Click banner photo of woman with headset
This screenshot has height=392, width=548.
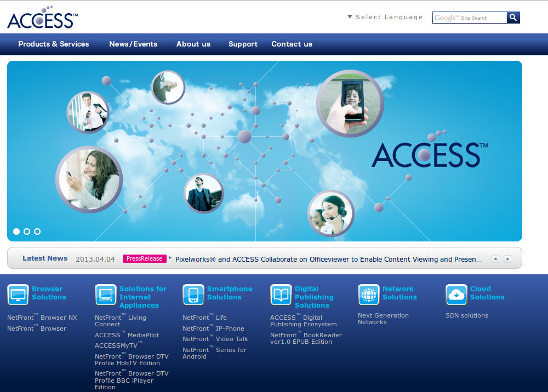pos(330,214)
